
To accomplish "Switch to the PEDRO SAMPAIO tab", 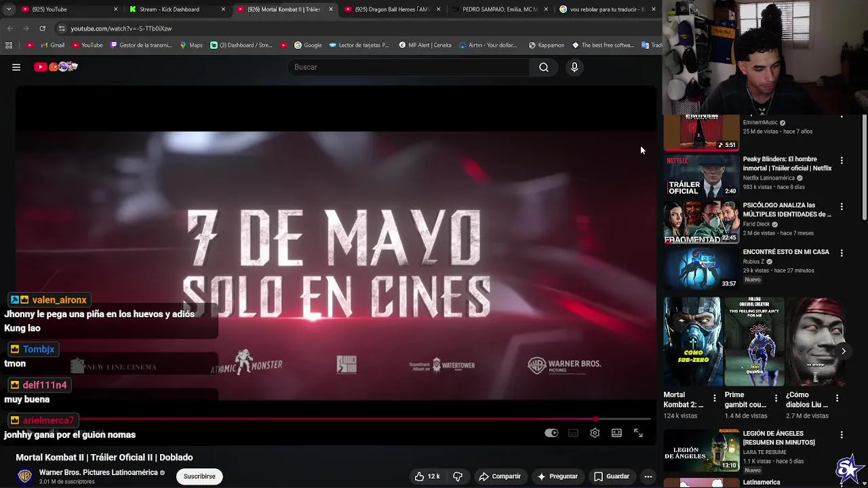I will 500,9.
